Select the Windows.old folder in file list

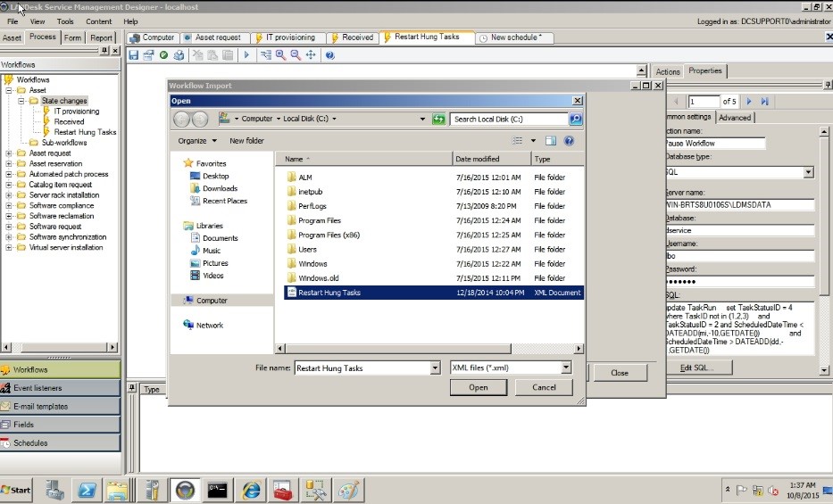tap(312, 278)
